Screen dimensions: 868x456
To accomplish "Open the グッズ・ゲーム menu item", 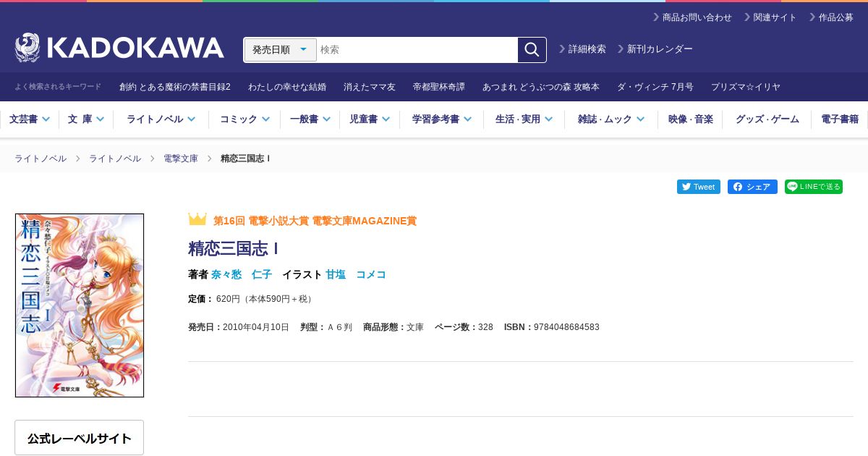I will click(x=767, y=119).
